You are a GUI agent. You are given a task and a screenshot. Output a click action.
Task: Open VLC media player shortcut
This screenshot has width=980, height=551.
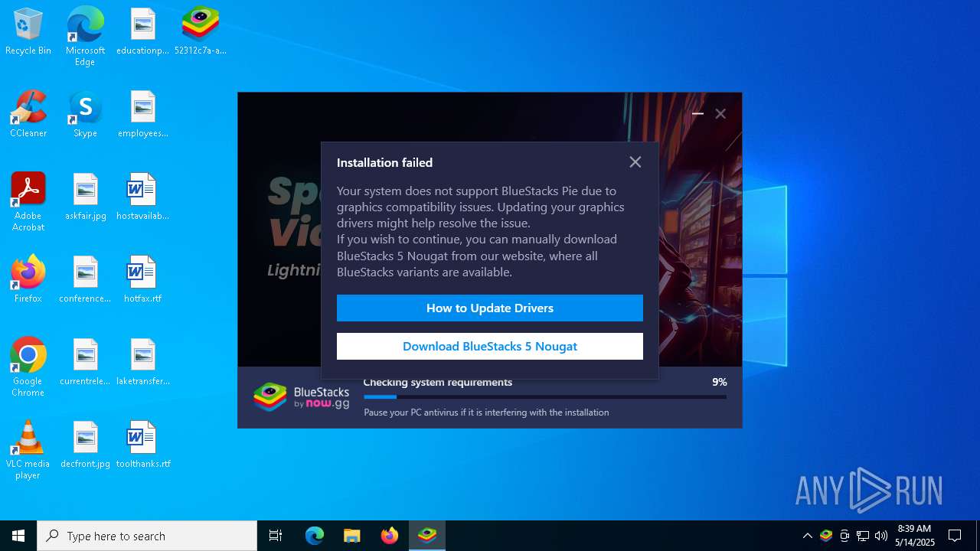click(28, 450)
